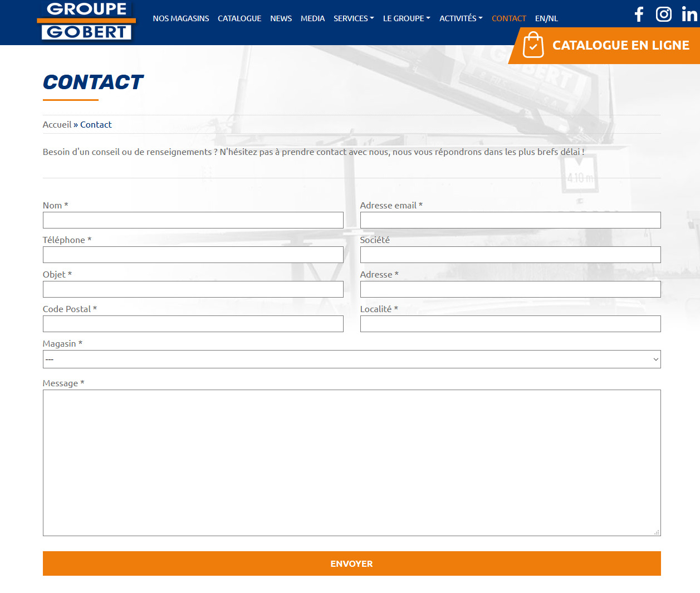Focus the Objet input field
The width and height of the screenshot is (700, 593).
point(193,289)
